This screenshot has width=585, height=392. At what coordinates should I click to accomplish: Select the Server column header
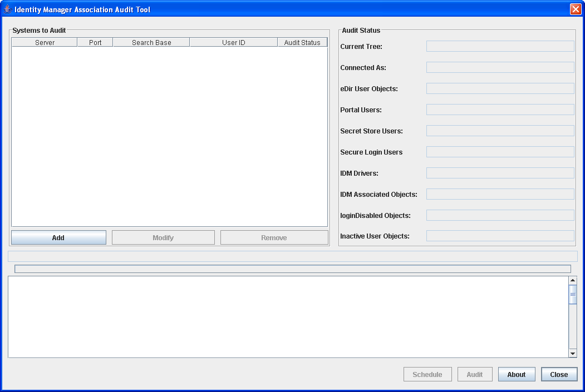[45, 42]
